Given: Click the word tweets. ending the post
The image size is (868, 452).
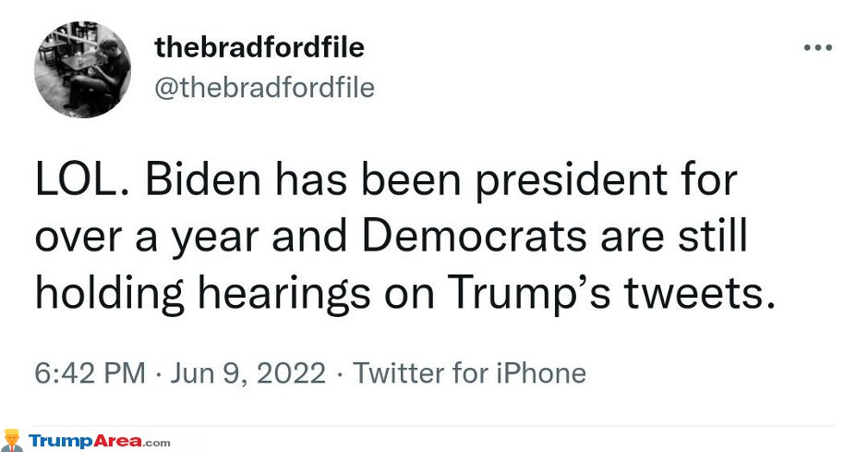Looking at the screenshot, I should [x=700, y=294].
